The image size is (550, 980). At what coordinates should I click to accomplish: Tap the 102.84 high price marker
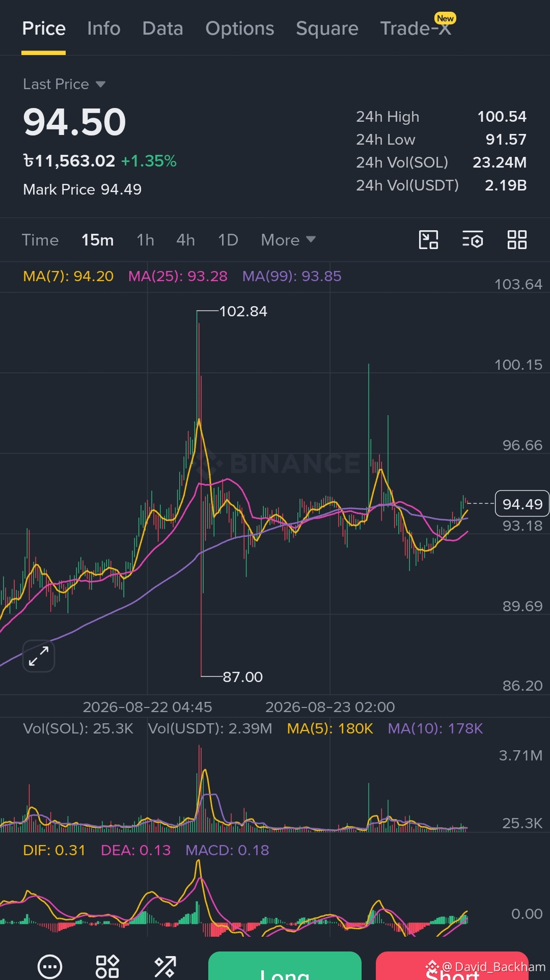[243, 311]
